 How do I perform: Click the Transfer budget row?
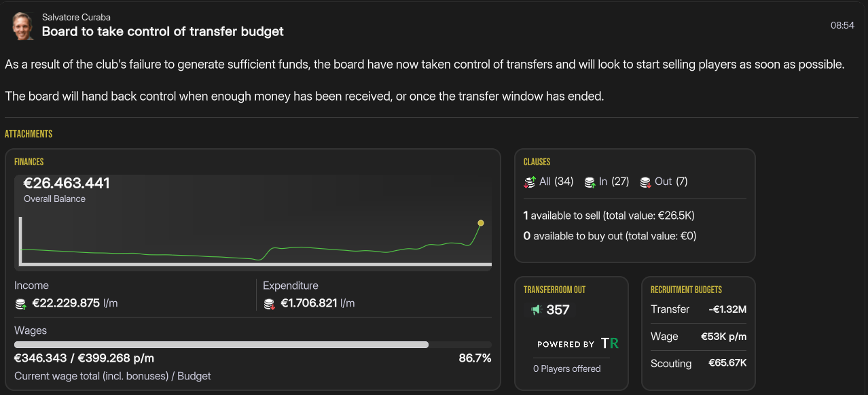[x=698, y=309]
